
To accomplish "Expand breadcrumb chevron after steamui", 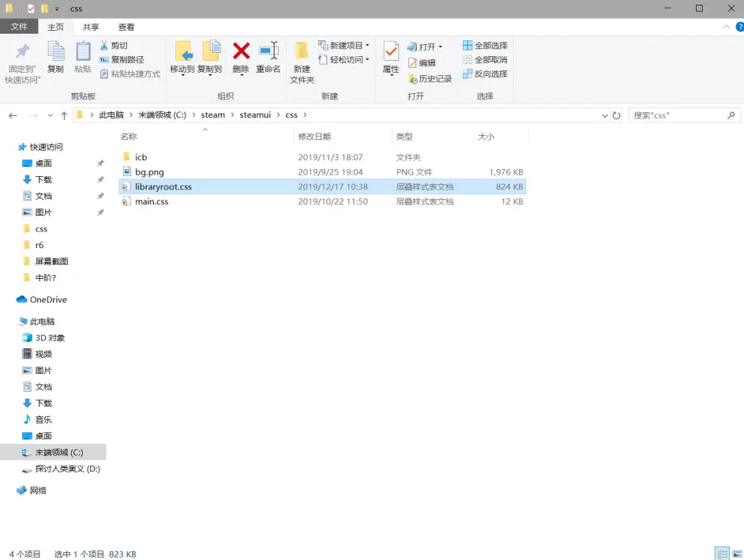I will [278, 115].
